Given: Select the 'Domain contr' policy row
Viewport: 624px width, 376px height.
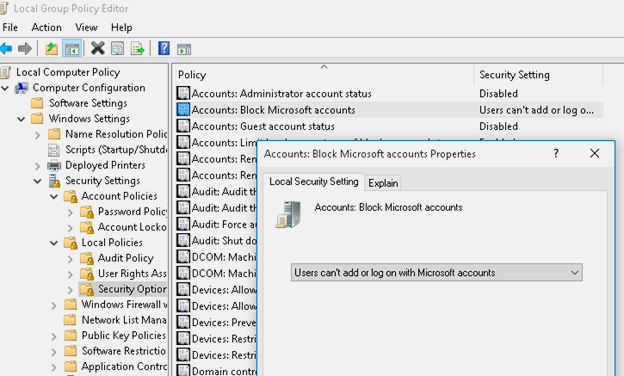Looking at the screenshot, I should pyautogui.click(x=216, y=371).
